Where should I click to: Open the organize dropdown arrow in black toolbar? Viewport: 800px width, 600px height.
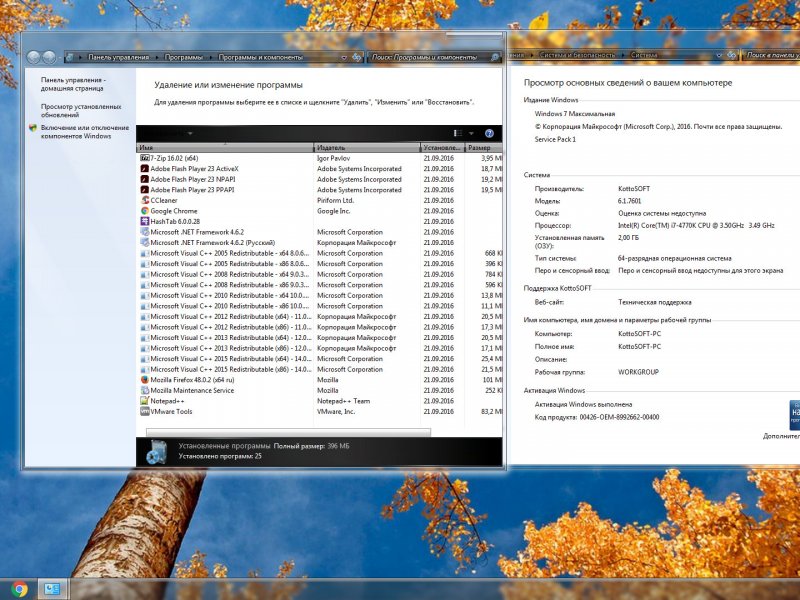click(190, 134)
